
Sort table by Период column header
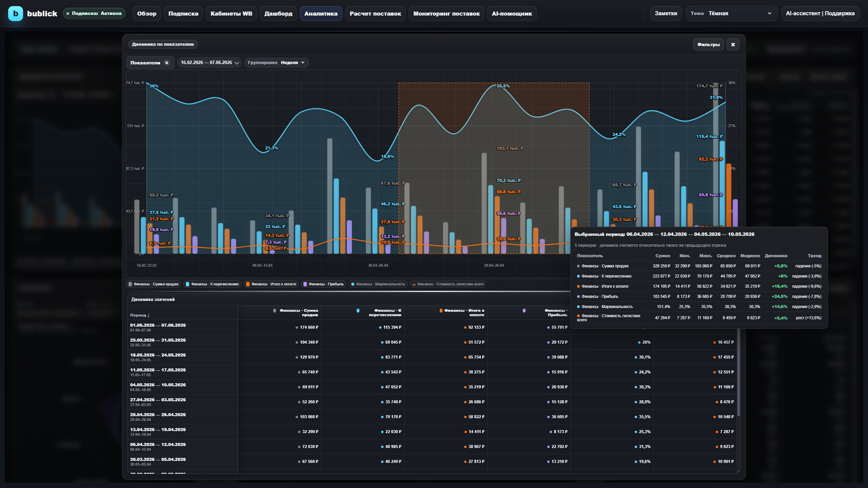tap(140, 315)
